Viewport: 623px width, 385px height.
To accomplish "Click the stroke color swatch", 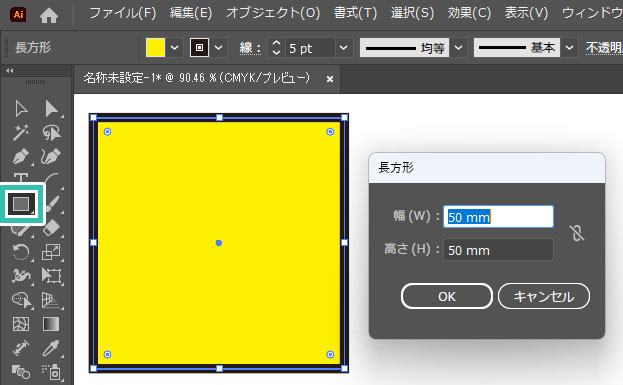I will (199, 48).
